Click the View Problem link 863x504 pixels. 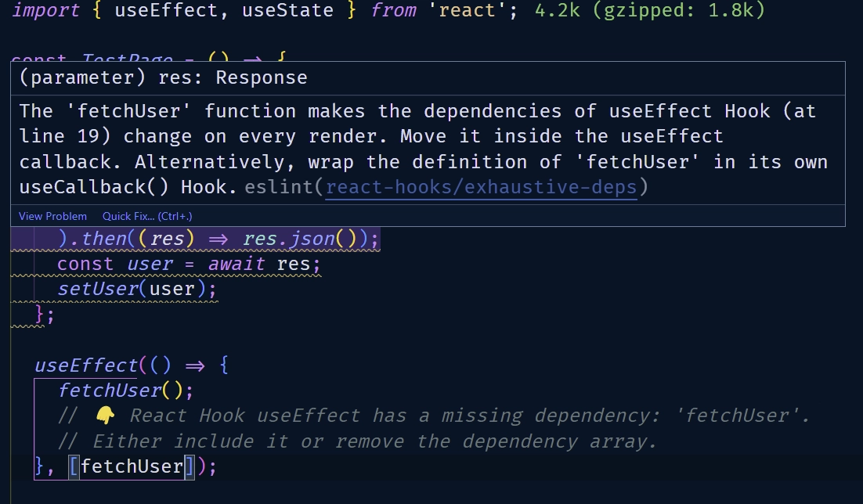point(52,216)
